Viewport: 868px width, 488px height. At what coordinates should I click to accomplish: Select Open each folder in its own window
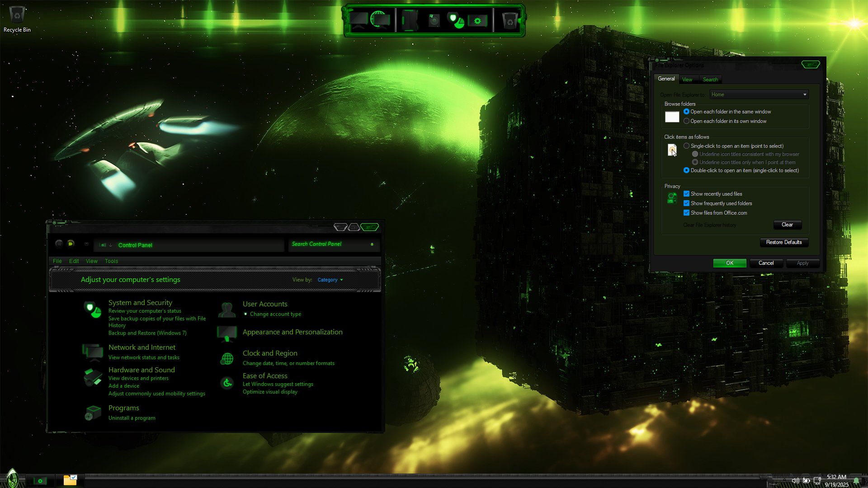coord(686,121)
